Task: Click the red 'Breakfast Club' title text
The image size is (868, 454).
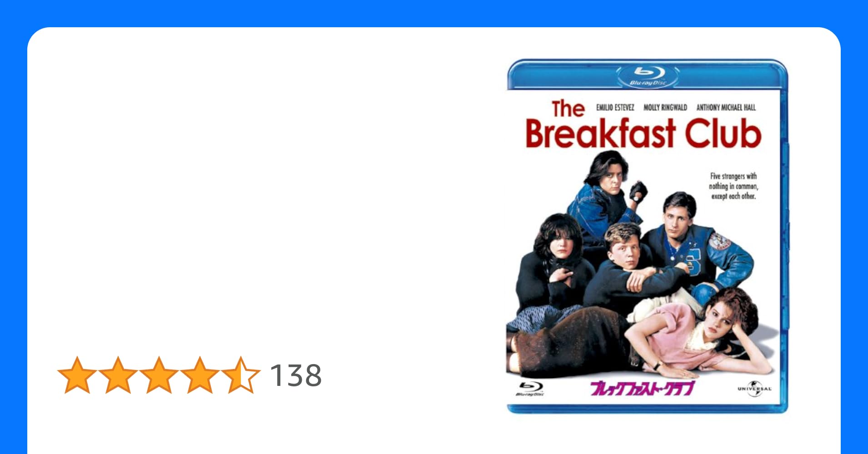Action: pyautogui.click(x=644, y=133)
